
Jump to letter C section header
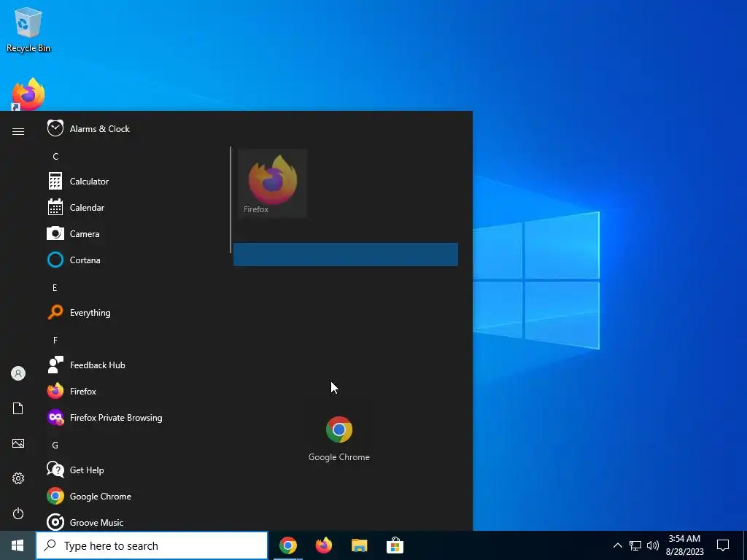point(55,156)
